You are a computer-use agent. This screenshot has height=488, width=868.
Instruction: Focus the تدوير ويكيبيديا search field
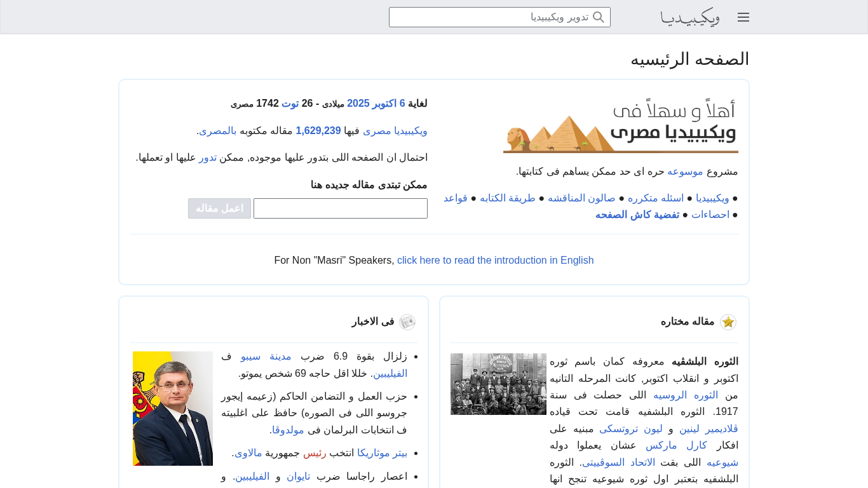[x=499, y=17]
